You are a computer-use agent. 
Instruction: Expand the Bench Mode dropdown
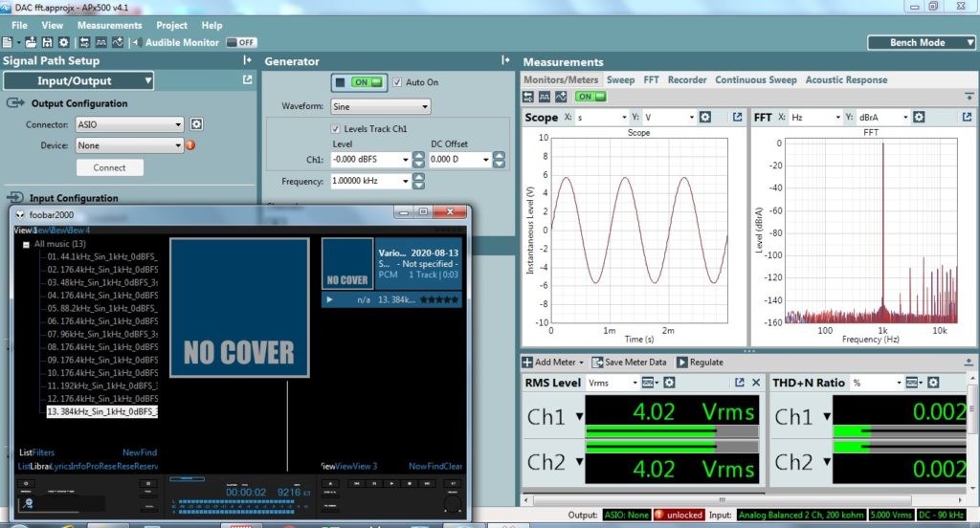(920, 42)
